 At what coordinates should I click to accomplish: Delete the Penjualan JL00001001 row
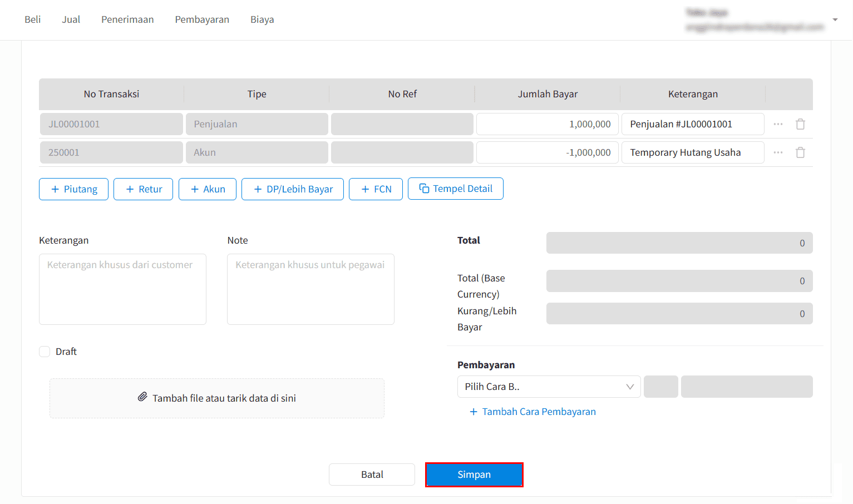(800, 124)
